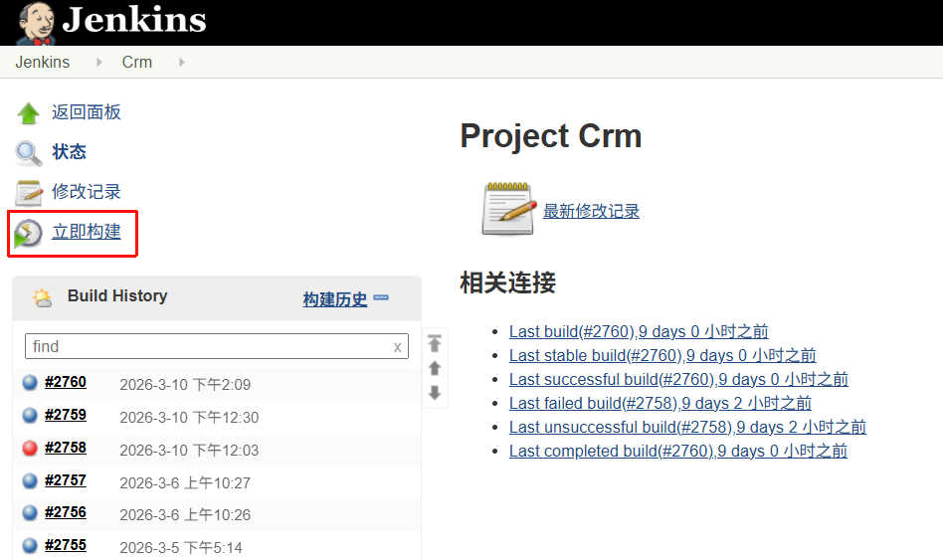Click the magnifying glass status icon
Viewport: 943px width, 560px height.
click(x=28, y=153)
